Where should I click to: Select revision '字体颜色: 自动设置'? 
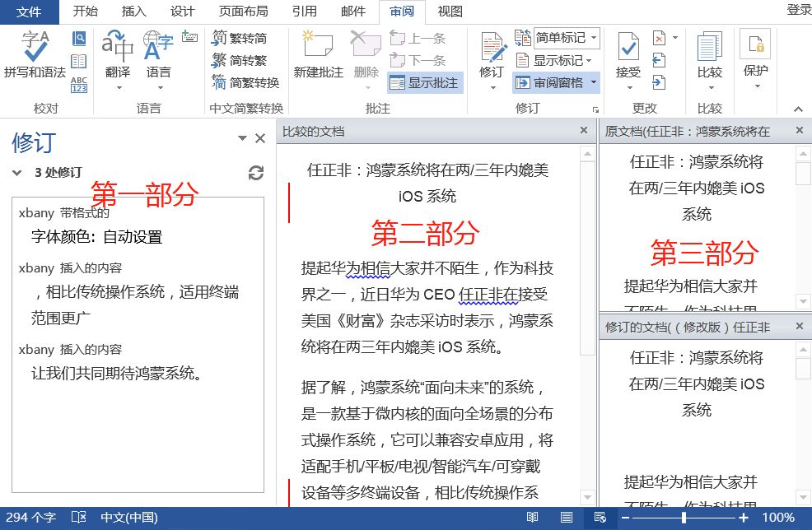(x=97, y=237)
